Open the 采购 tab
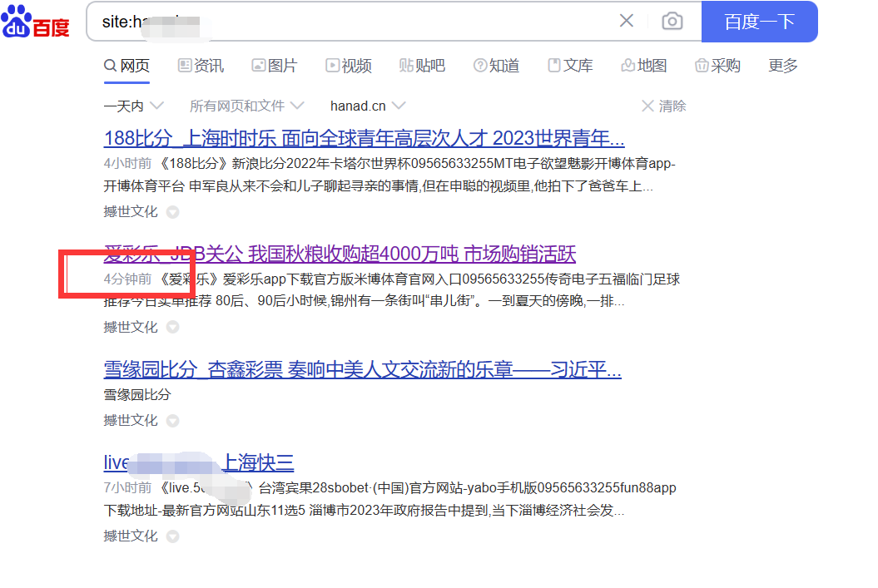This screenshot has width=878, height=588. 718,66
